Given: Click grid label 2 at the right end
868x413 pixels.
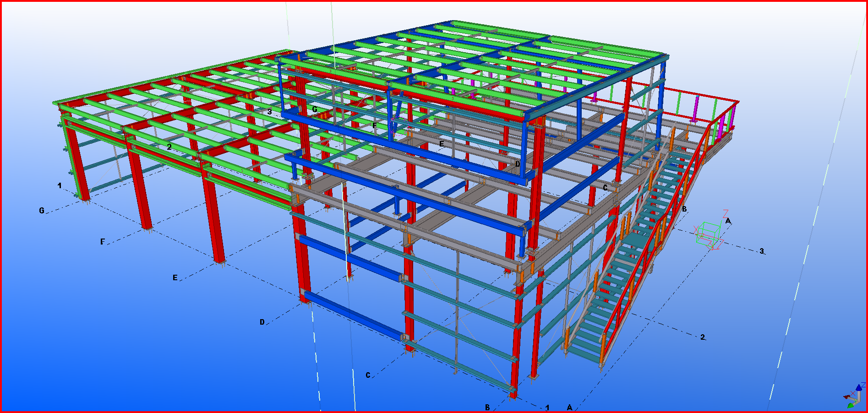Looking at the screenshot, I should click(703, 337).
